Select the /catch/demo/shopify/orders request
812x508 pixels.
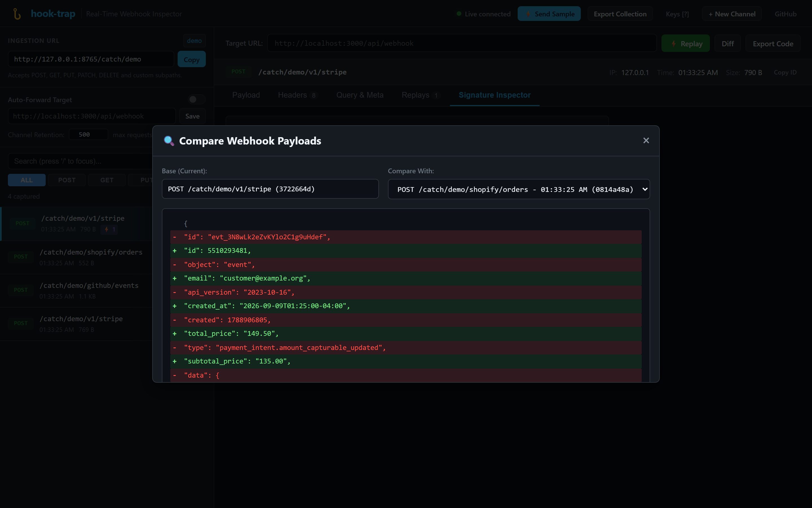coord(76,257)
